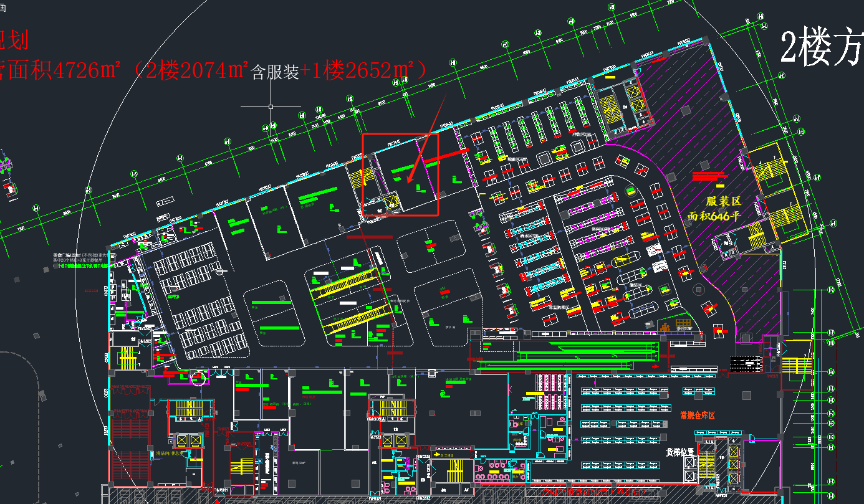864x504 pixels.
Task: Select the yellow crossed elevator inside red box
Action: pyautogui.click(x=392, y=201)
